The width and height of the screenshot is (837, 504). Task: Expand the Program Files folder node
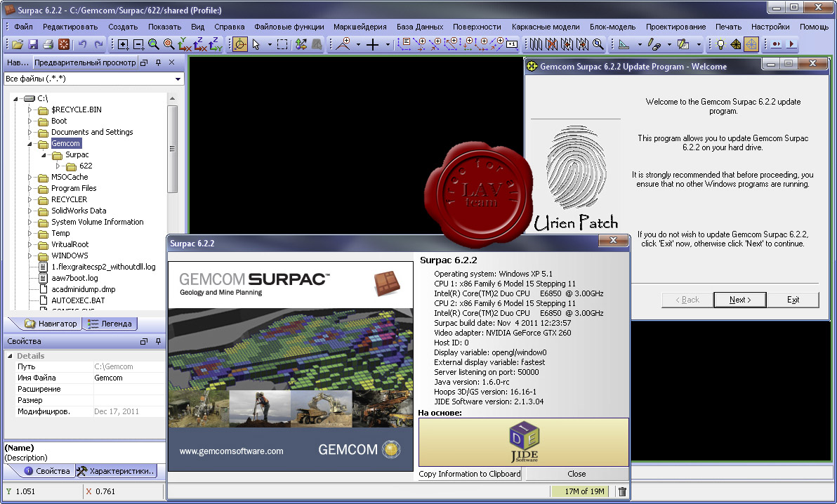click(29, 188)
